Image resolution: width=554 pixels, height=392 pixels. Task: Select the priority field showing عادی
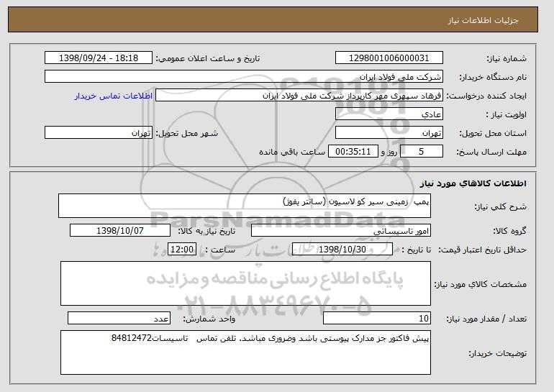tap(389, 114)
